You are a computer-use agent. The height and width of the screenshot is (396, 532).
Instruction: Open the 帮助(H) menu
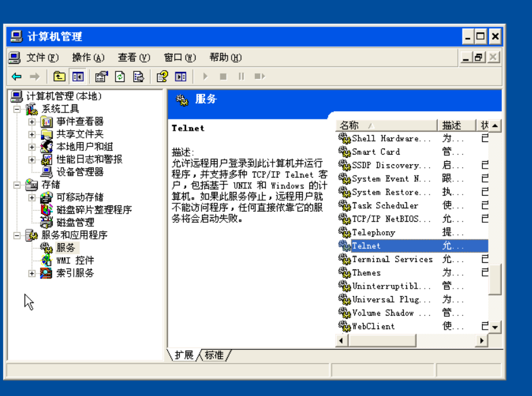[226, 57]
